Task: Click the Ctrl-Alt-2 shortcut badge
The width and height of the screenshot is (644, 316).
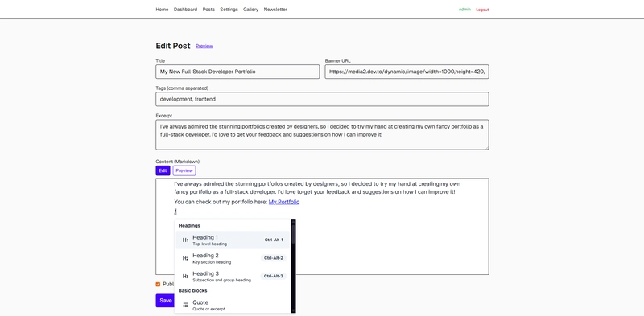Action: 274,258
